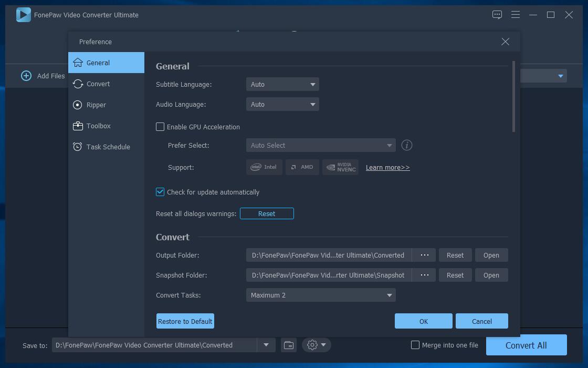This screenshot has width=588, height=368.
Task: Uncheck Check for update automatically
Action: pos(160,192)
